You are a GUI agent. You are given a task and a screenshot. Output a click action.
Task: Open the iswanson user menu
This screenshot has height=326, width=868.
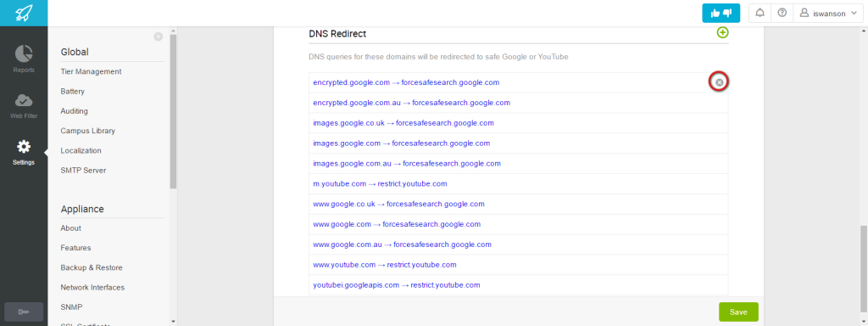tap(827, 14)
